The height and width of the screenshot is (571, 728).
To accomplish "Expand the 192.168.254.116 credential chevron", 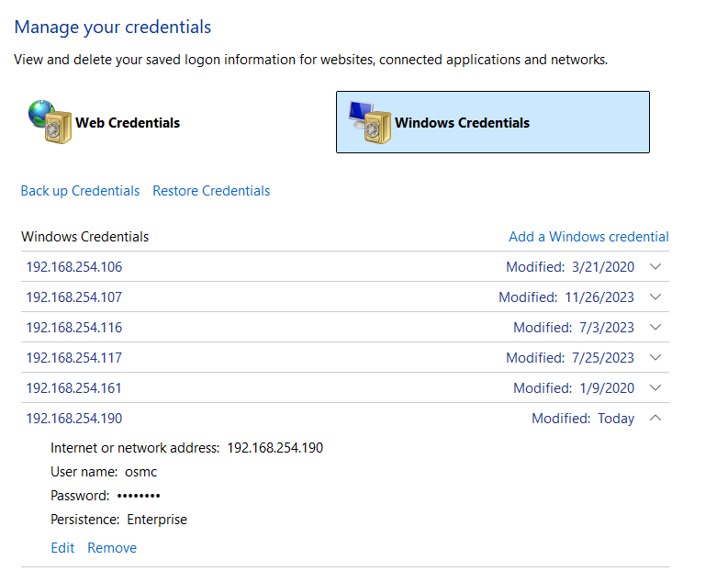I will click(655, 327).
